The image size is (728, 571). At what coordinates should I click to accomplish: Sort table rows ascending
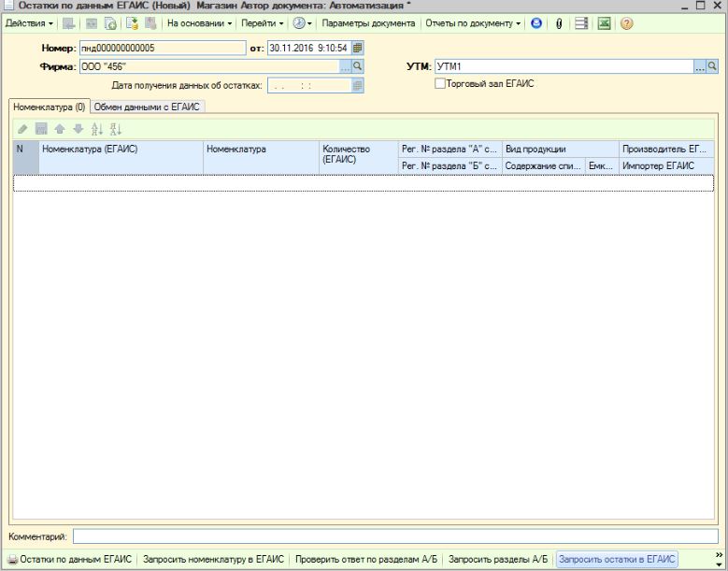97,129
